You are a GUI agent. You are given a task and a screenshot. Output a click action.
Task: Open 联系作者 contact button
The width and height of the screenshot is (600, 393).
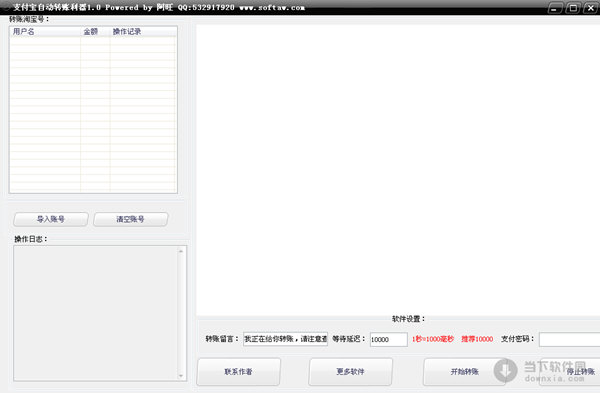coord(238,372)
